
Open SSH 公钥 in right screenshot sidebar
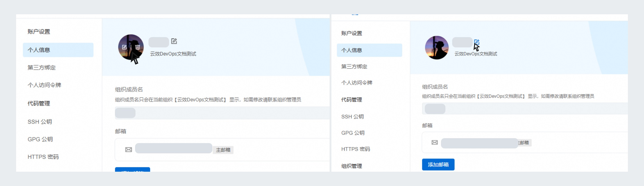tap(352, 116)
